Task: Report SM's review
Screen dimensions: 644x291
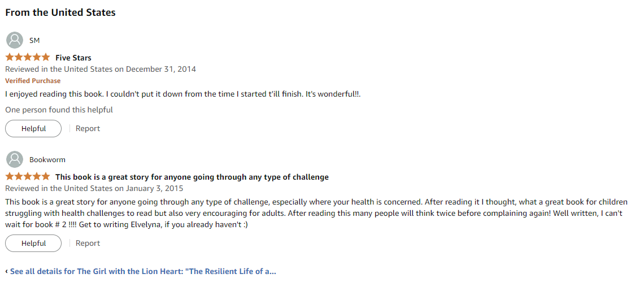Action: [x=88, y=129]
